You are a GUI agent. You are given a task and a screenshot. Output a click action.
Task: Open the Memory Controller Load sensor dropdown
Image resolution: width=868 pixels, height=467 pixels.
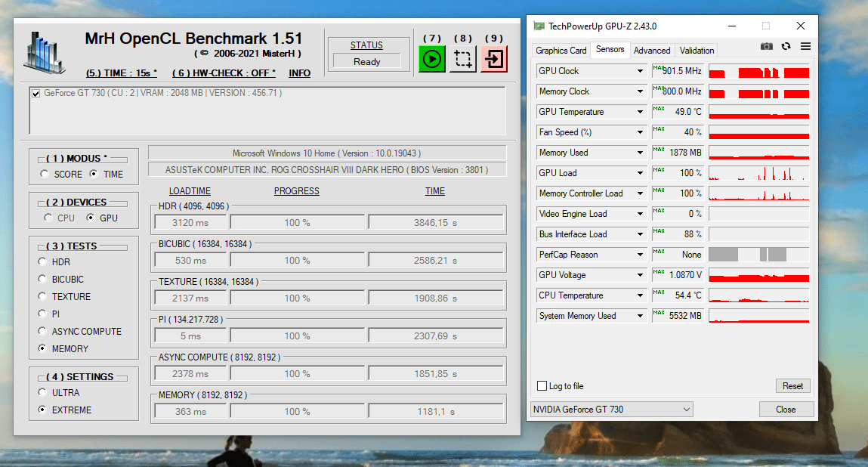(x=640, y=193)
